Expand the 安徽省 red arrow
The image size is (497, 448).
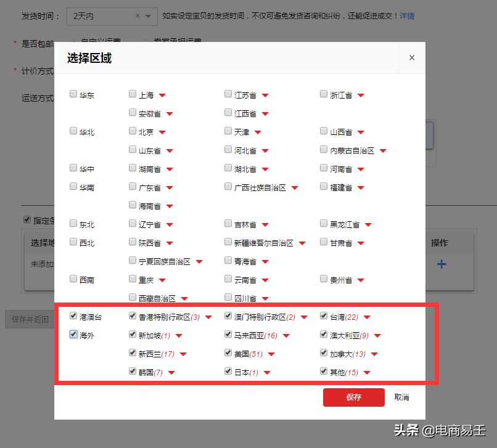coord(170,114)
